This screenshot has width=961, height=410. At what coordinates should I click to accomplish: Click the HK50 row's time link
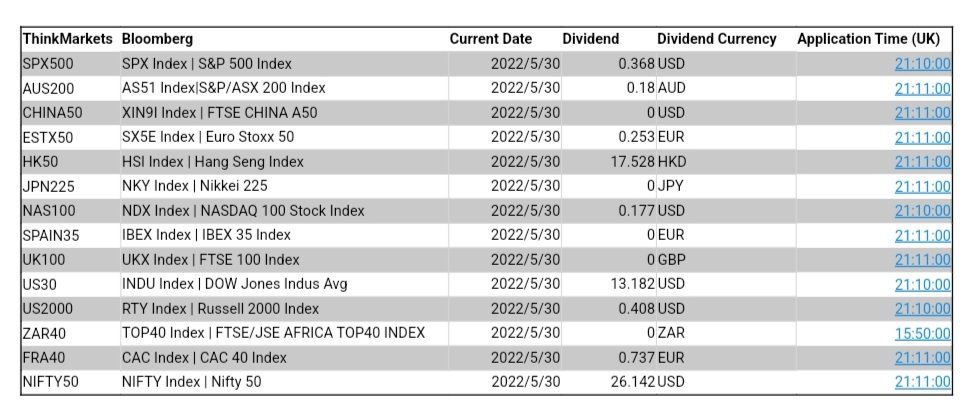tap(922, 162)
